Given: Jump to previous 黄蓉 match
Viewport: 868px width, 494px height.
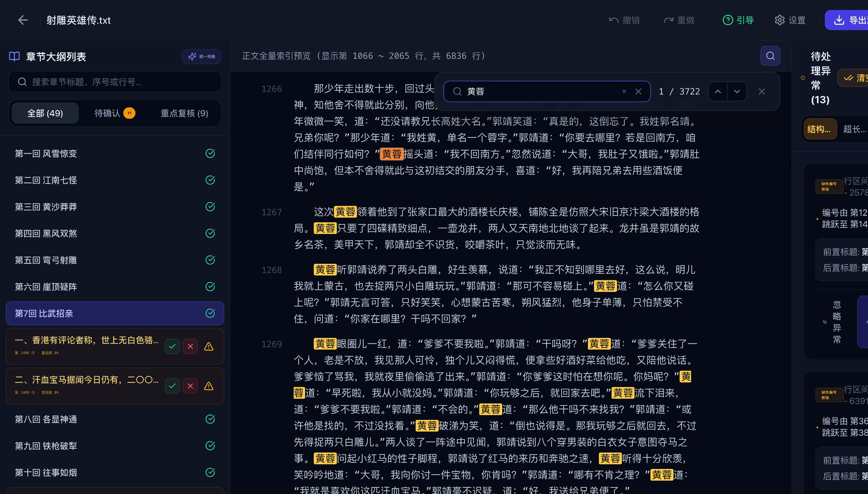Looking at the screenshot, I should pyautogui.click(x=718, y=92).
